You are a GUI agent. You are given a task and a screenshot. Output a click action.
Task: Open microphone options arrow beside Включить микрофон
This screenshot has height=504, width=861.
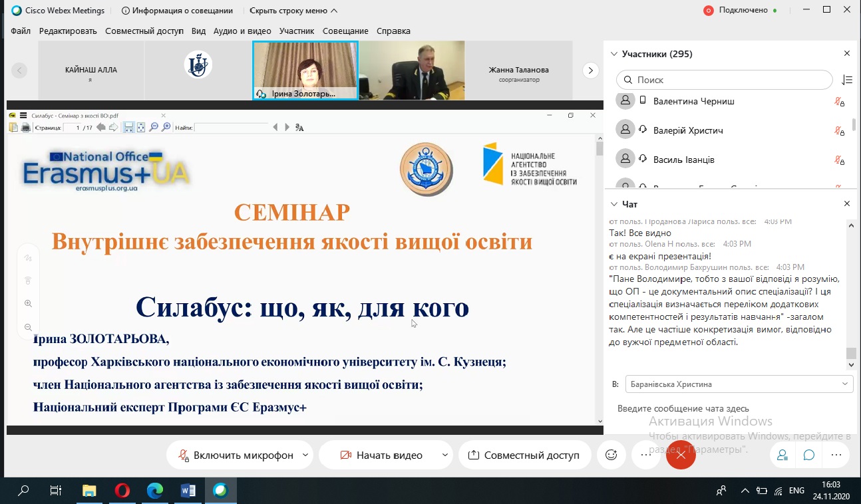coord(305,455)
